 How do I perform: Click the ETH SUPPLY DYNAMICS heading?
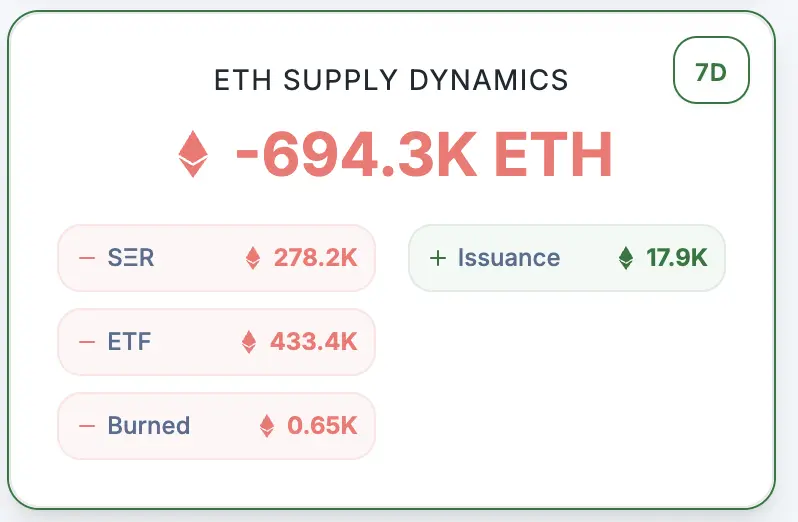tap(391, 80)
